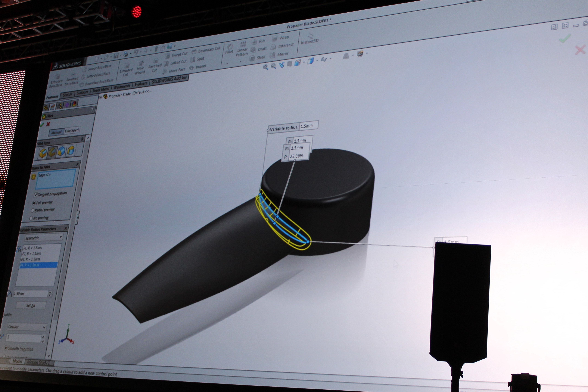Open the Symmetric dropdown
This screenshot has width=588, height=392.
(43, 238)
